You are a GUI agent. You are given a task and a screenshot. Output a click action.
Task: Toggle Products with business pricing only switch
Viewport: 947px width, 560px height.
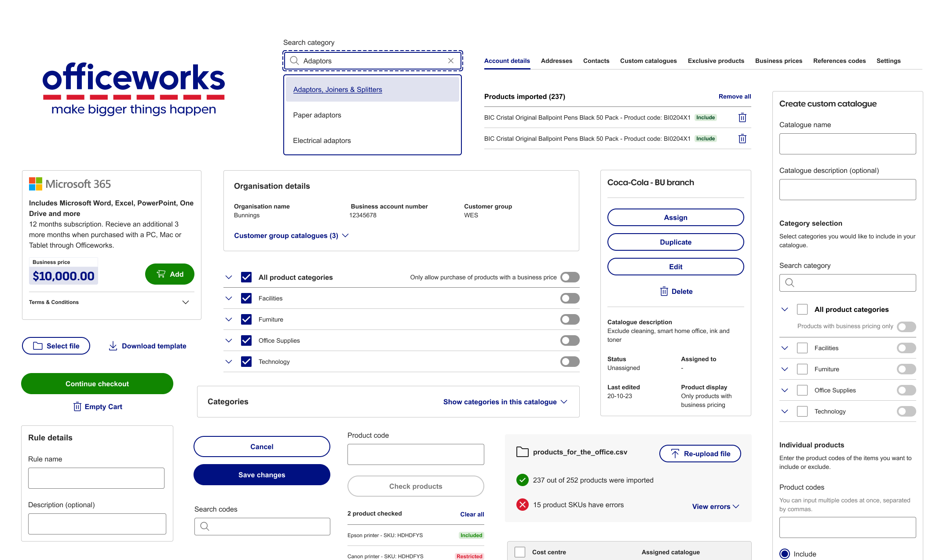[x=906, y=327]
